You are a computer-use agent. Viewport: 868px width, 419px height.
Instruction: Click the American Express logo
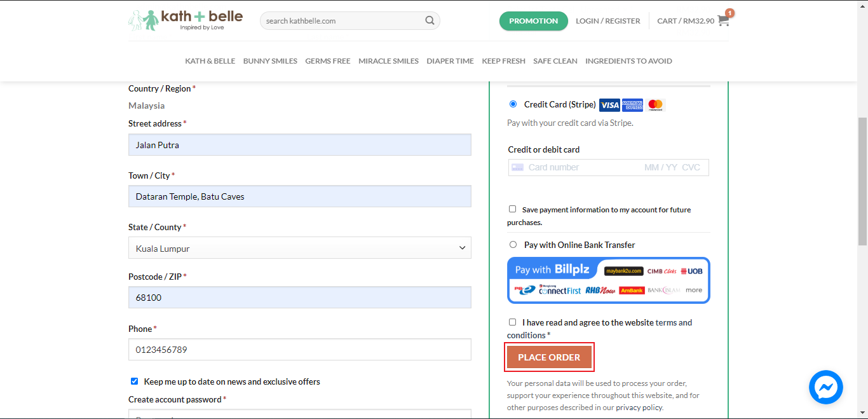point(632,105)
